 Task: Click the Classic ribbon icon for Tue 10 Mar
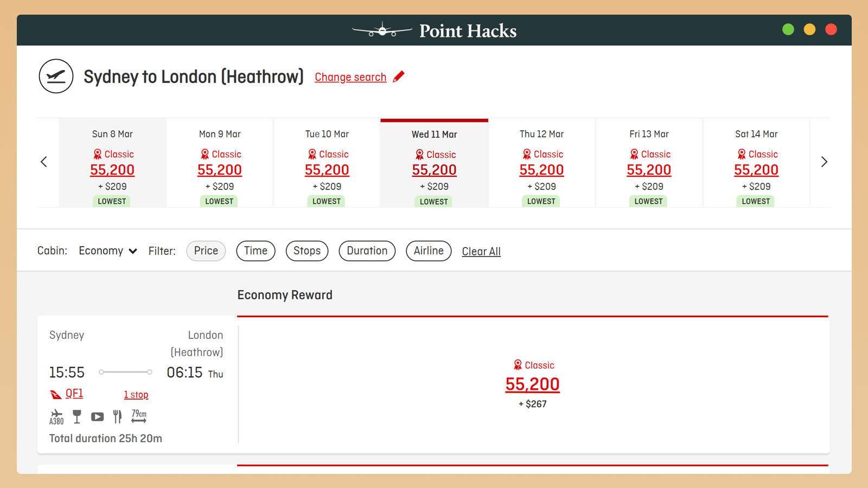[x=312, y=155]
